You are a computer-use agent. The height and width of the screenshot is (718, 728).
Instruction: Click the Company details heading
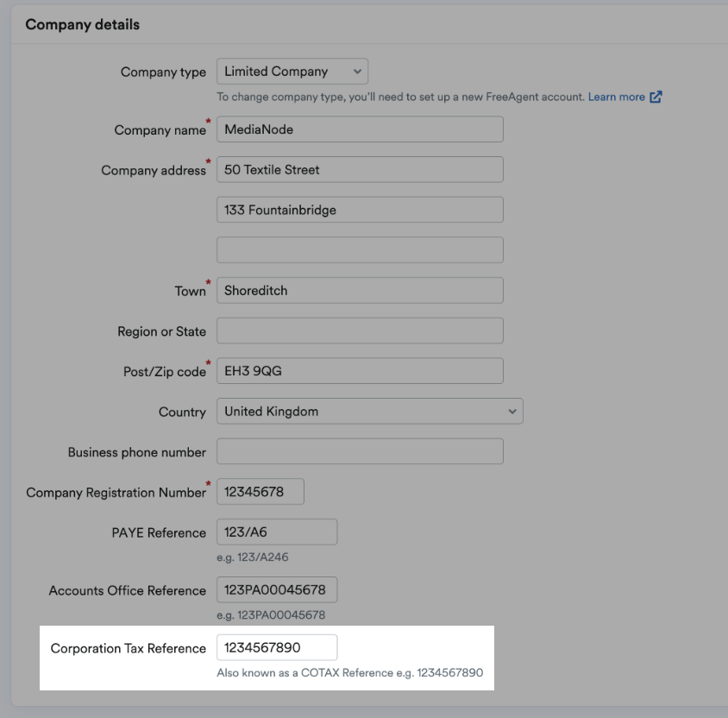(x=83, y=24)
